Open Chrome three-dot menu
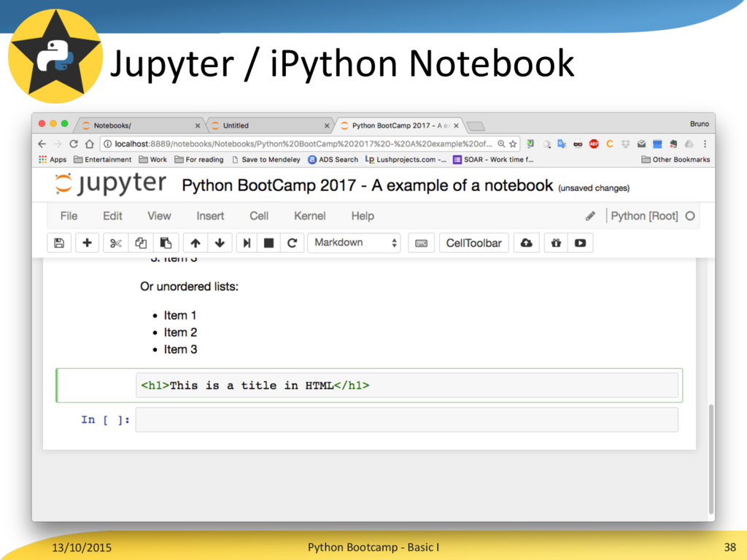This screenshot has height=560, width=747. (x=705, y=144)
